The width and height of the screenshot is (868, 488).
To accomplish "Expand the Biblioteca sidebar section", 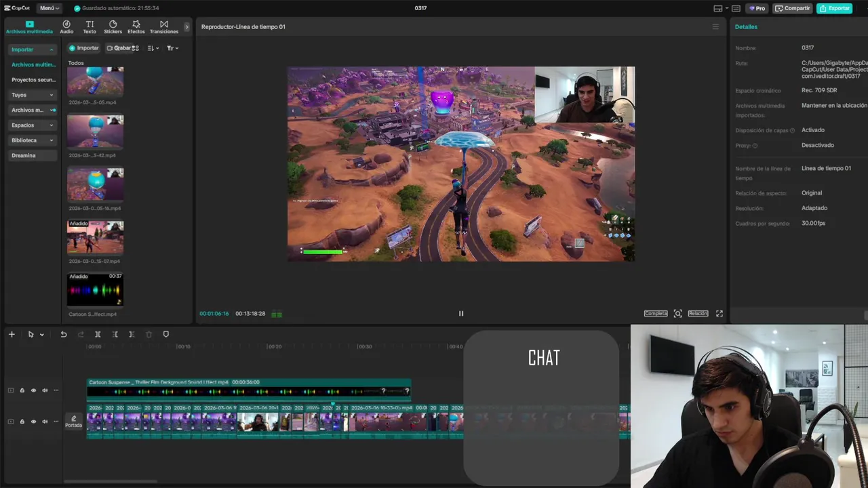I will point(33,140).
